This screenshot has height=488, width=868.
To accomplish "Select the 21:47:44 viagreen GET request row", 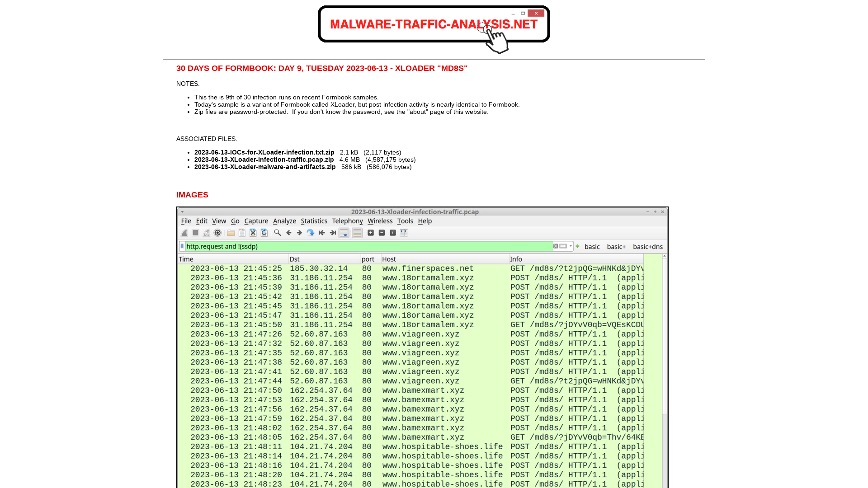I will point(411,381).
